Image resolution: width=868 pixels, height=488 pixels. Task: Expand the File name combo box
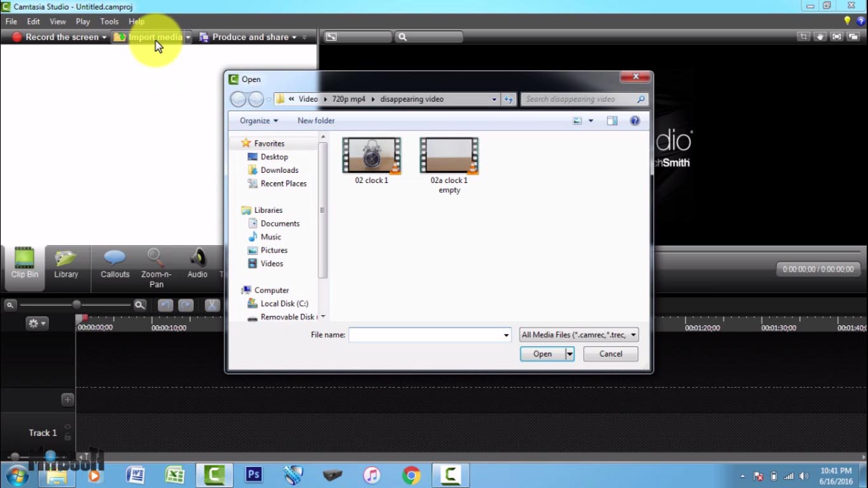point(506,334)
